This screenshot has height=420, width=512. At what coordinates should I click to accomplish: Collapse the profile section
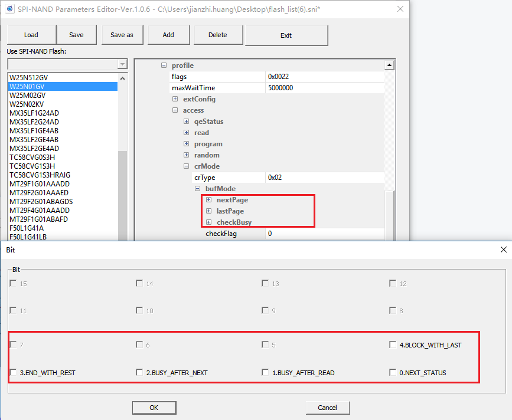[x=164, y=65]
